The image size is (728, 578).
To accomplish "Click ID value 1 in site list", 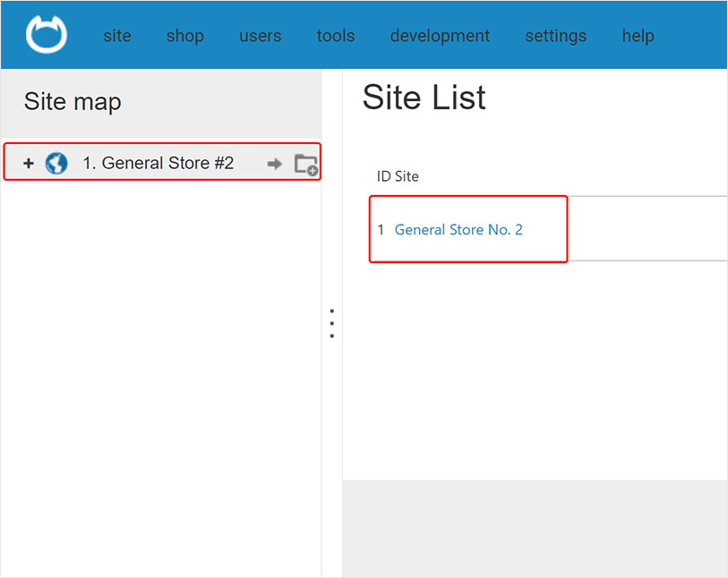I will click(381, 230).
